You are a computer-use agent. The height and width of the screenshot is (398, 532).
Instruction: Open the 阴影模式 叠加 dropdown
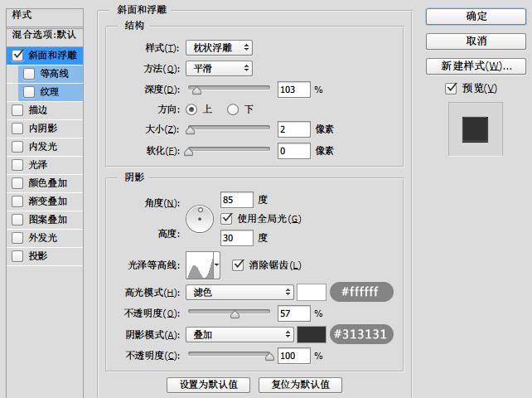tap(239, 335)
